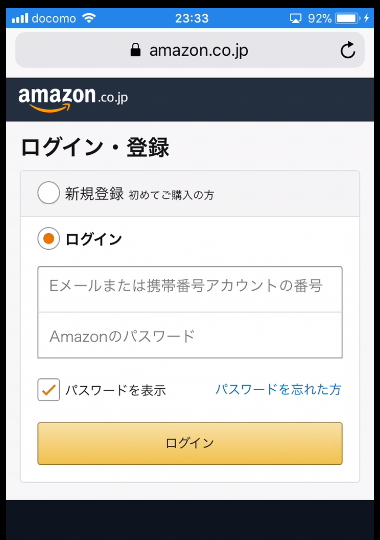
Task: Tap the reload page icon
Action: [348, 50]
